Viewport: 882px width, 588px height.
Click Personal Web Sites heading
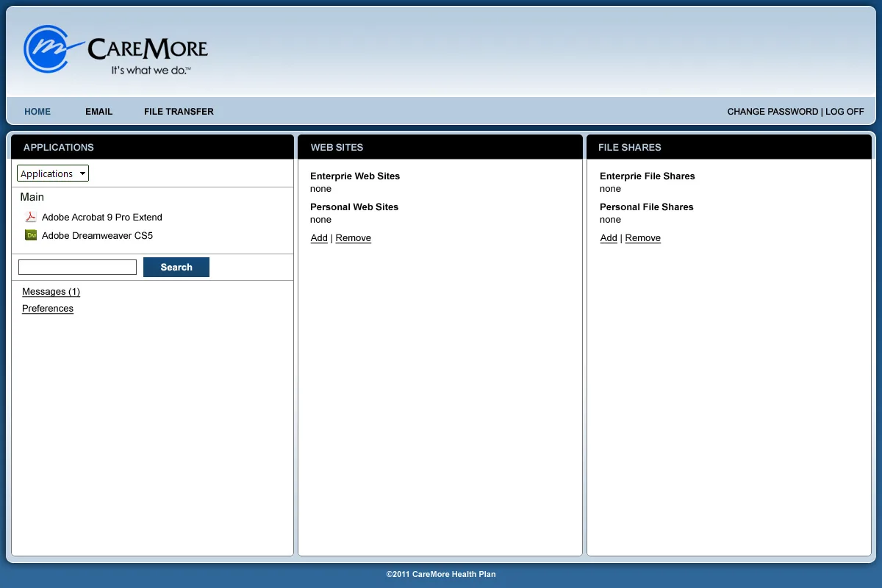[x=354, y=207]
